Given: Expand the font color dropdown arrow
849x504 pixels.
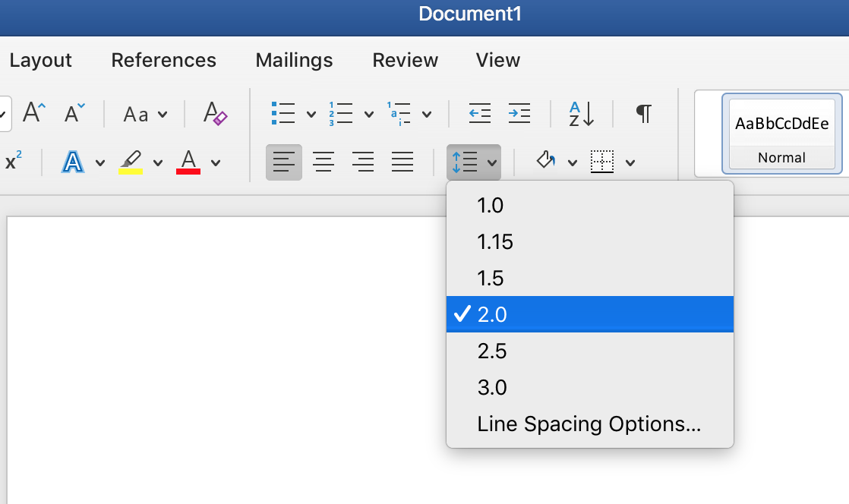Looking at the screenshot, I should coord(216,162).
